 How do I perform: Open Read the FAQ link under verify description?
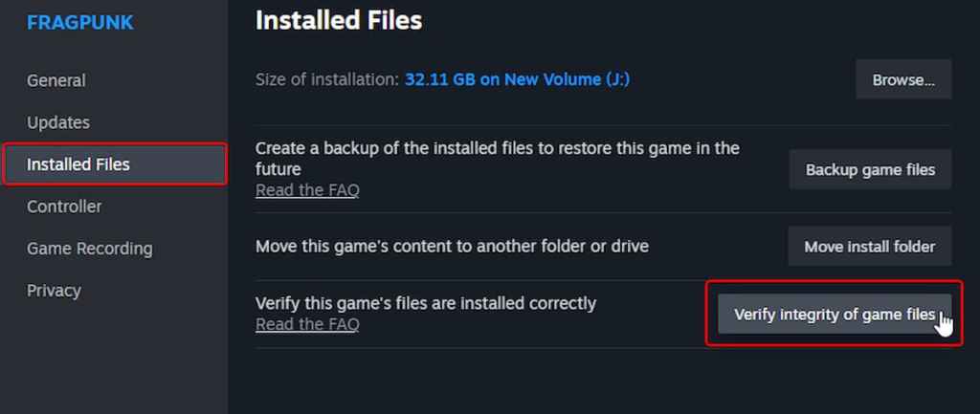click(x=307, y=324)
